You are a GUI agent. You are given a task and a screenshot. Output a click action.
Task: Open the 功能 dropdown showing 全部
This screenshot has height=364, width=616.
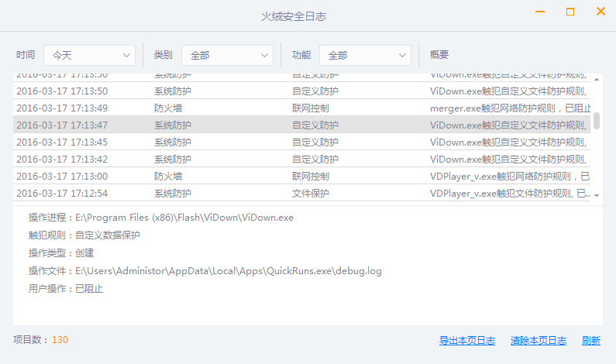(365, 55)
